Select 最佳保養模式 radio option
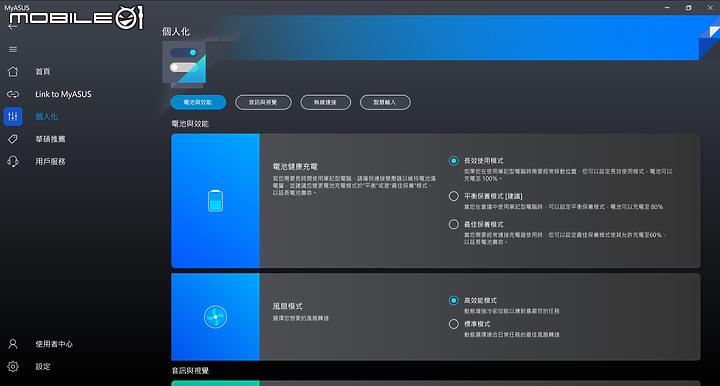 (x=454, y=224)
